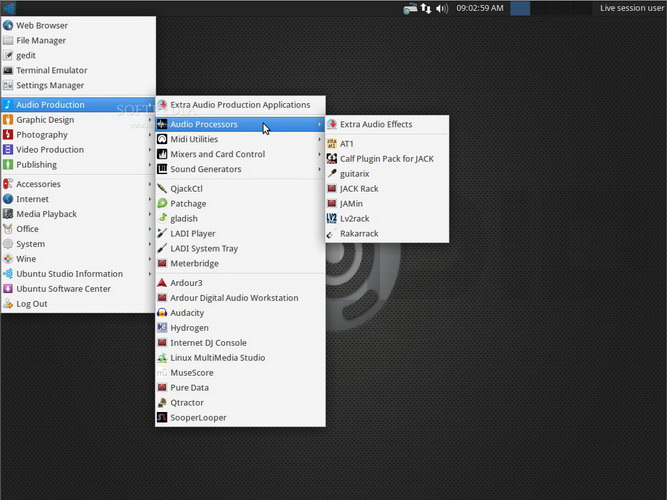Open Settings Manager entry

[x=78, y=86]
